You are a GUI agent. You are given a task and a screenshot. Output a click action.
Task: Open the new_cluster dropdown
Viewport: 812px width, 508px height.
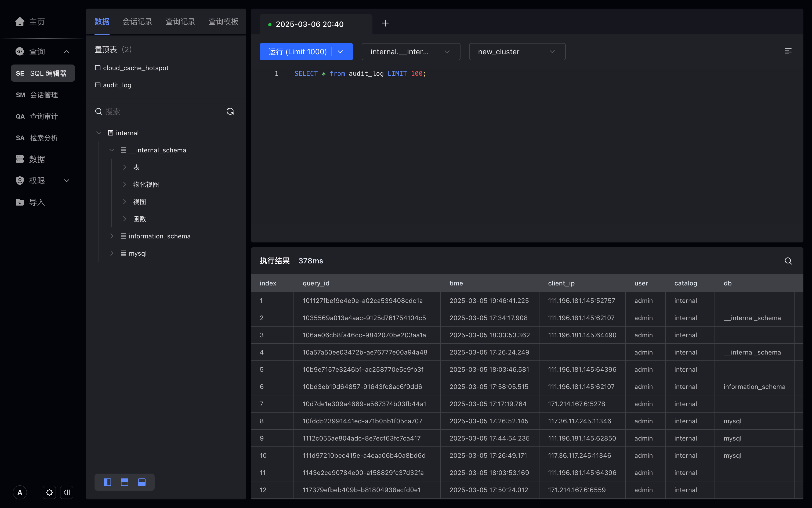(517, 52)
